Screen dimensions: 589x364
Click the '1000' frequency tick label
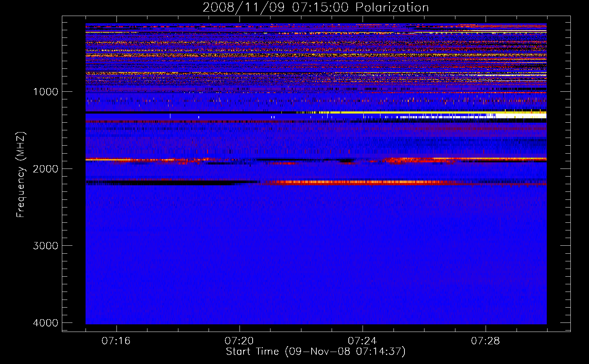coord(46,92)
